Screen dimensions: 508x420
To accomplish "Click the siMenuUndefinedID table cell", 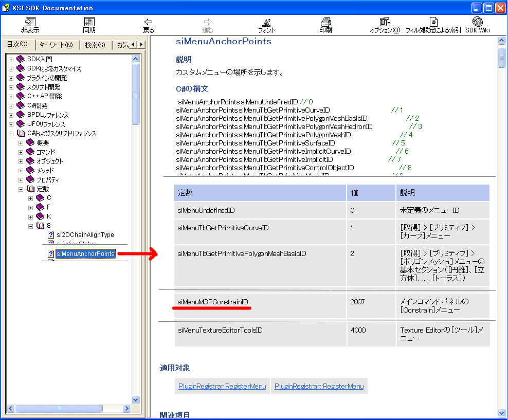I will (260, 210).
